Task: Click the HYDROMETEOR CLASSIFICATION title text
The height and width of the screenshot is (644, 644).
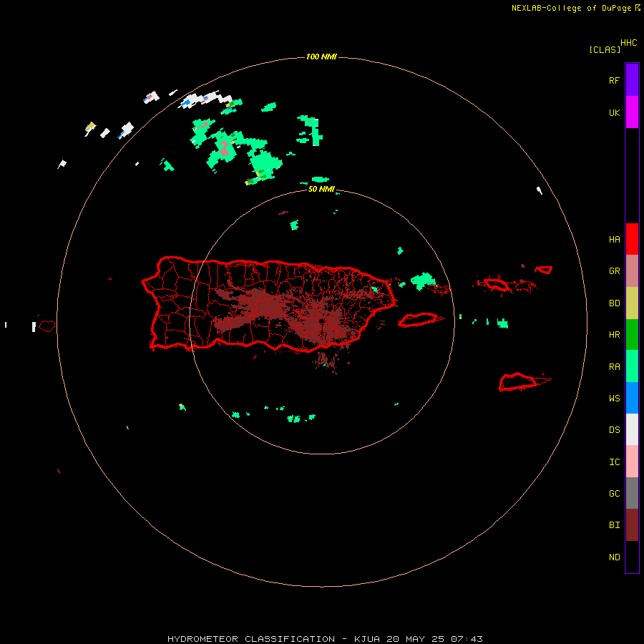Action: click(251, 639)
